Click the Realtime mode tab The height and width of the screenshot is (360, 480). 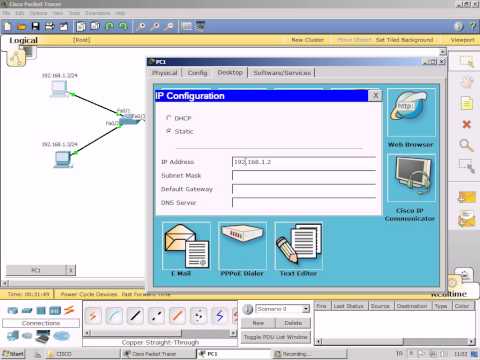(449, 294)
